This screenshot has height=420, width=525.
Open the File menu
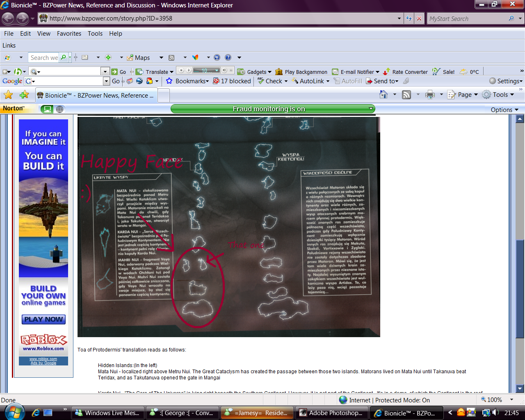pos(9,34)
